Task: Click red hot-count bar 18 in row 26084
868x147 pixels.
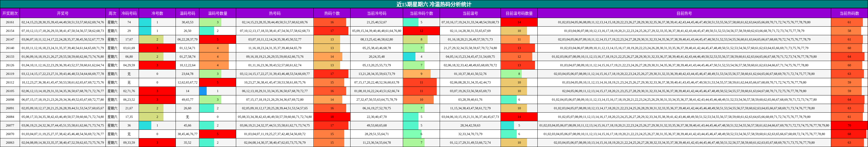Action: pyautogui.click(x=332, y=117)
